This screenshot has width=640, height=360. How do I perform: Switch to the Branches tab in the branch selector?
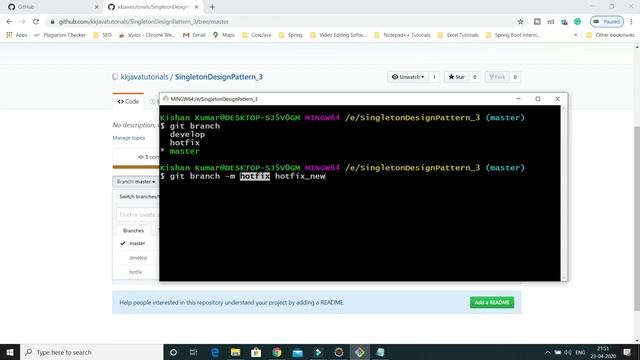(133, 231)
